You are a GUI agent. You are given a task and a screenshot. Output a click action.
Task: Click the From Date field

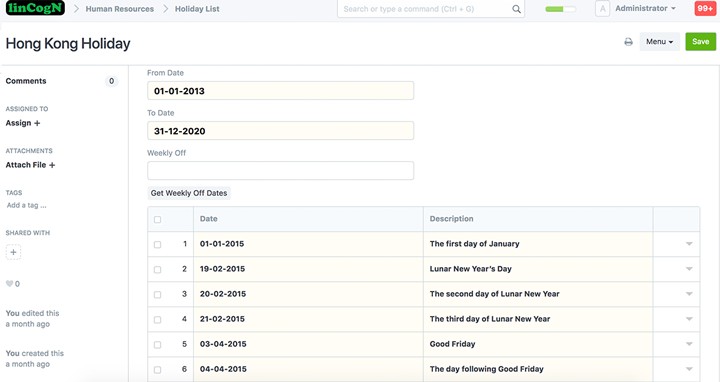[x=281, y=91]
